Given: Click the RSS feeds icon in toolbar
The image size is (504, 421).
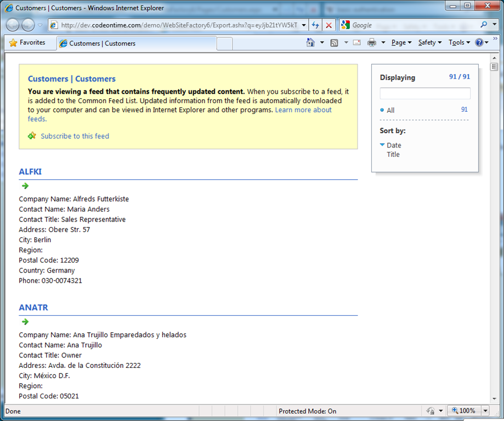Looking at the screenshot, I should 334,43.
